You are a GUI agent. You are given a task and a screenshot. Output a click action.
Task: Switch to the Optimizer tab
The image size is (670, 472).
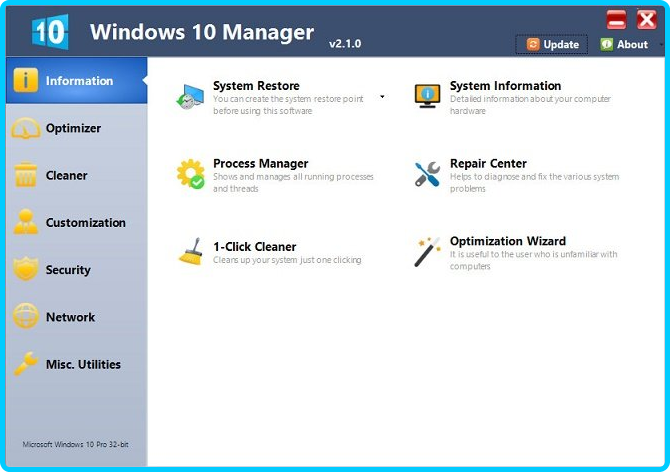(x=76, y=128)
